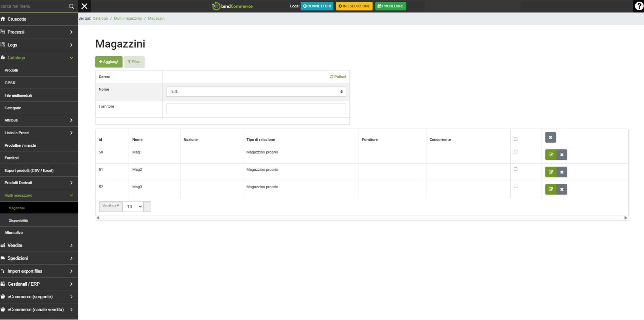Screen dimensions: 644x320
Task: Open the Nome dropdown showing Tutti
Action: coord(256,92)
